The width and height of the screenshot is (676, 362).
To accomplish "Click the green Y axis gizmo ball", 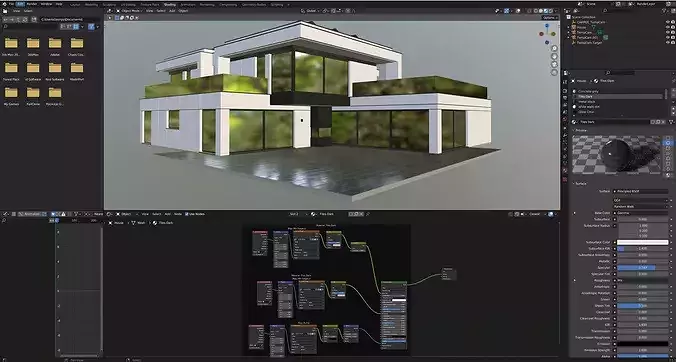I will coord(553,34).
